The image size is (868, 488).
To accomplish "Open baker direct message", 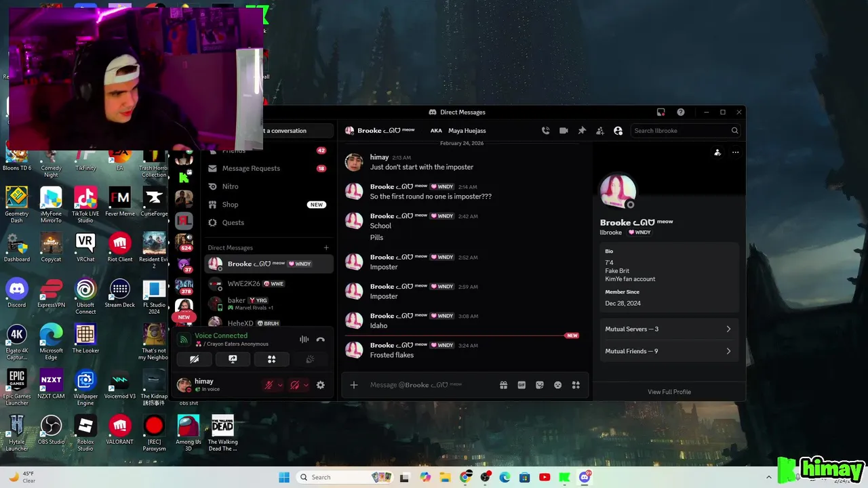I will (x=269, y=304).
